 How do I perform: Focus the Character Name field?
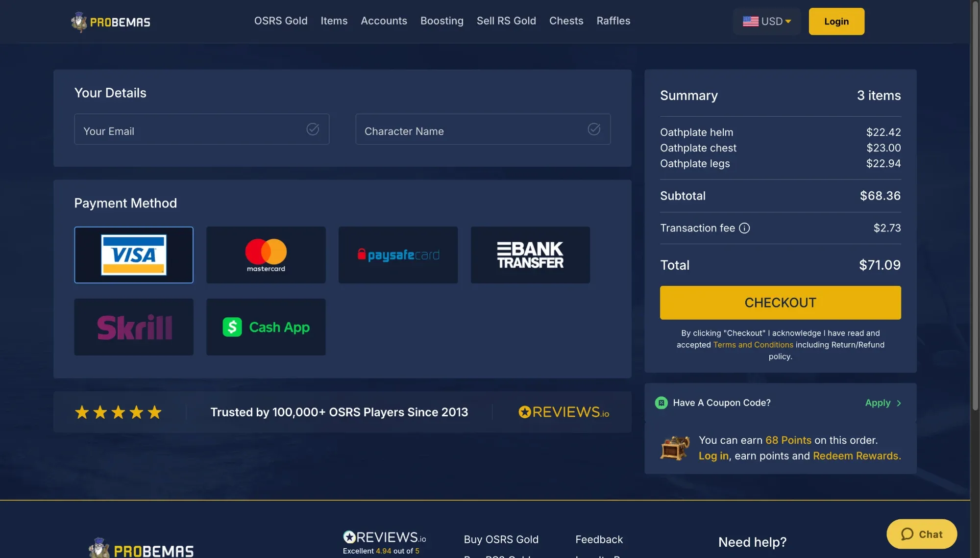[483, 129]
